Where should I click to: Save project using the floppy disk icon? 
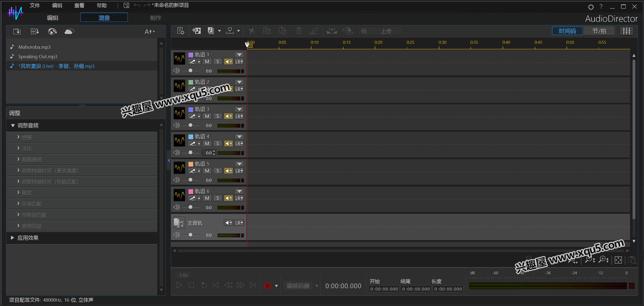point(126,5)
